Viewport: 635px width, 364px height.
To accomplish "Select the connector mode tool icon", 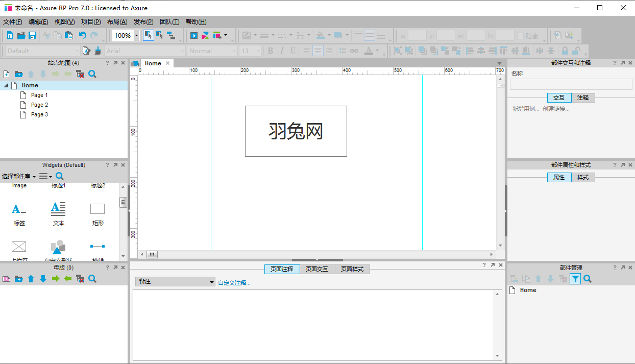I will coord(171,35).
